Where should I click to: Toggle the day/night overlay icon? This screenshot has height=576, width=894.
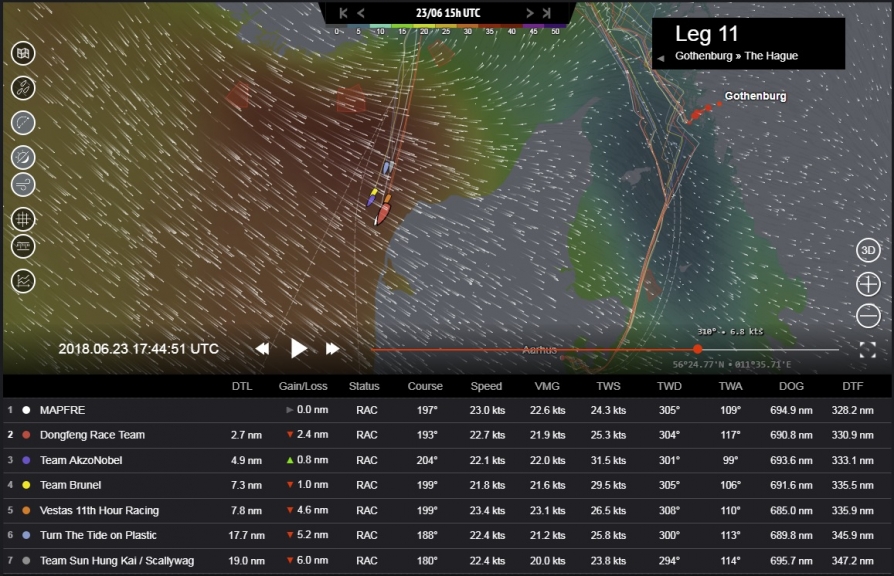pyautogui.click(x=23, y=157)
